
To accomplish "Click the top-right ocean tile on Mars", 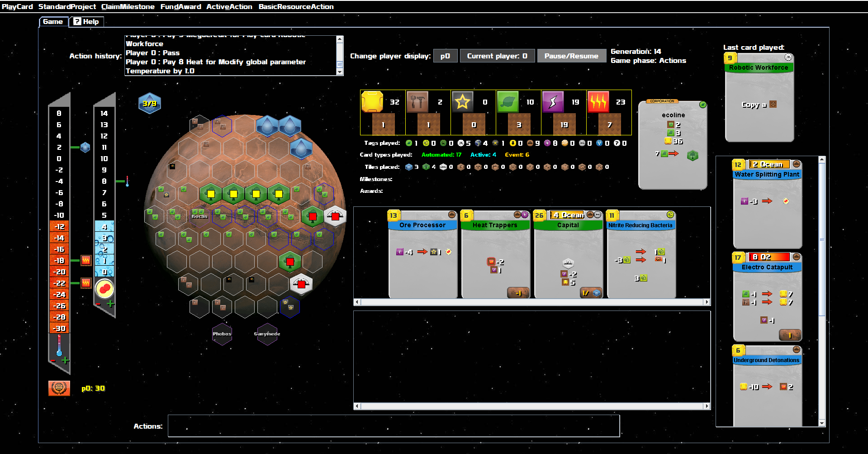I will coord(290,125).
